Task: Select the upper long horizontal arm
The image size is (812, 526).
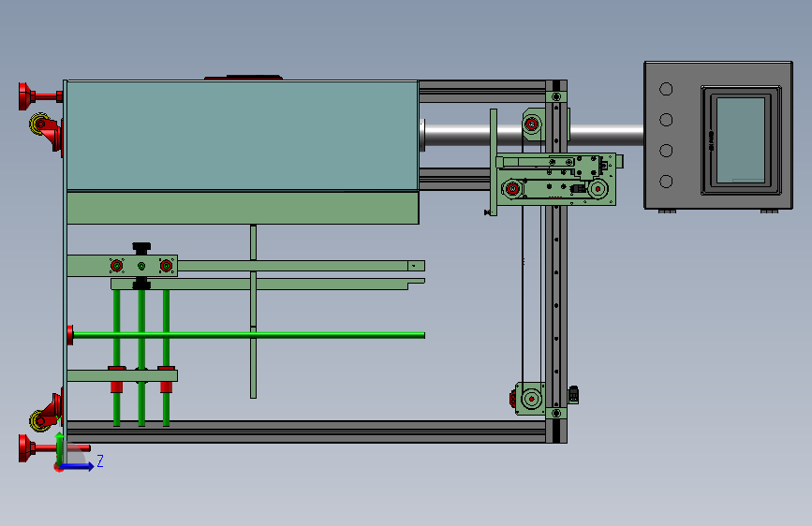Action: [x=301, y=266]
